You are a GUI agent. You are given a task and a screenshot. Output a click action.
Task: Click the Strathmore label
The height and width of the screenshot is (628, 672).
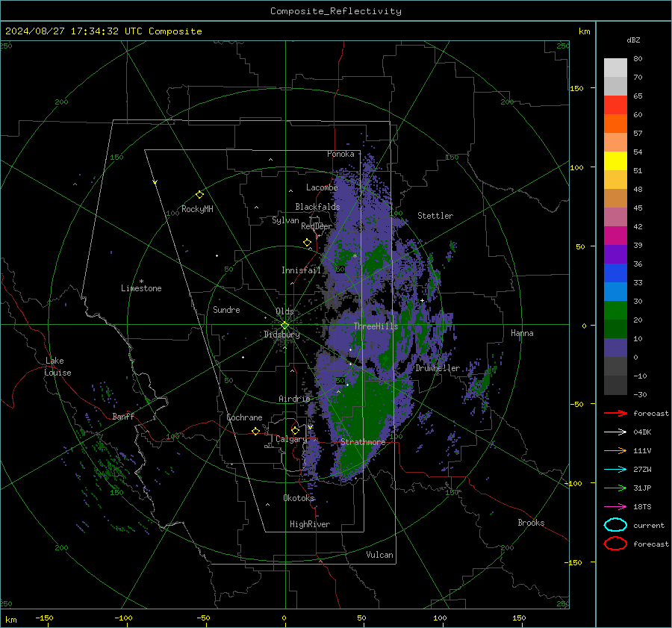[363, 441]
